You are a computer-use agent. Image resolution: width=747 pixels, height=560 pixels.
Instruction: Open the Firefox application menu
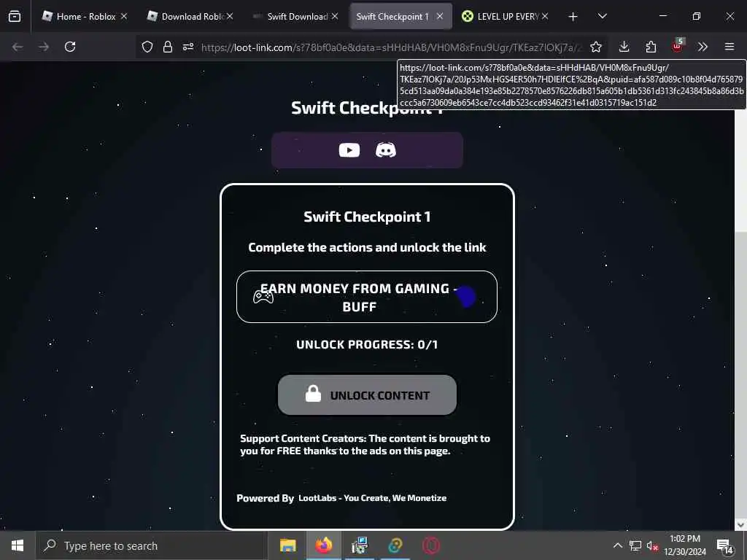(729, 47)
